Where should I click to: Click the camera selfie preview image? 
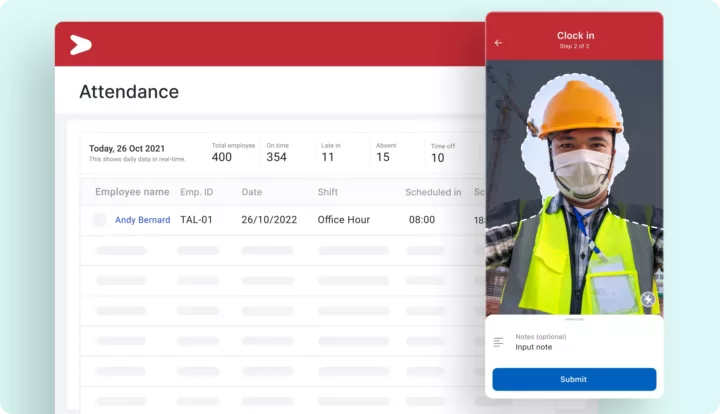(x=574, y=190)
